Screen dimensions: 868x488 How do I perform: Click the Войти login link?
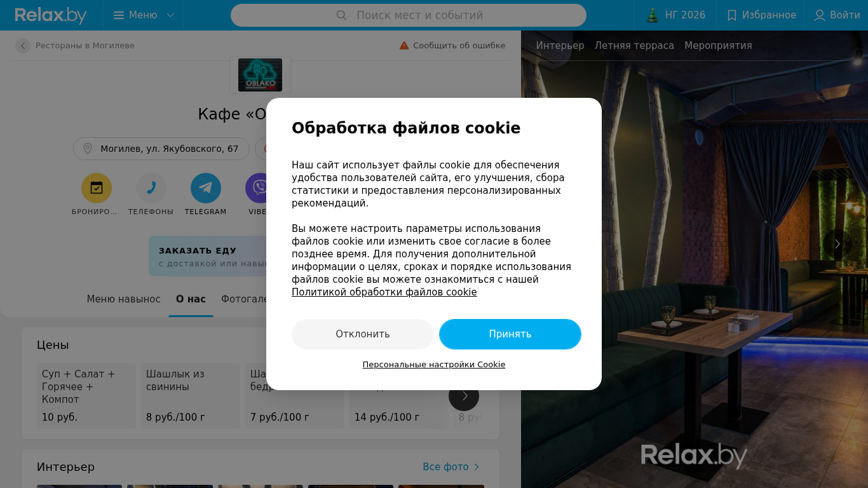pyautogui.click(x=837, y=15)
